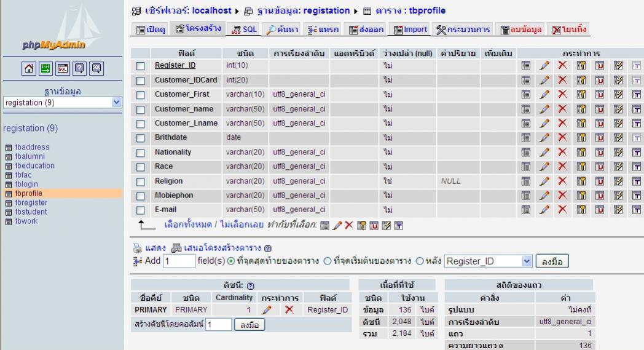The height and width of the screenshot is (350, 644).
Task: Click the Add field(s) number input box
Action: [178, 261]
